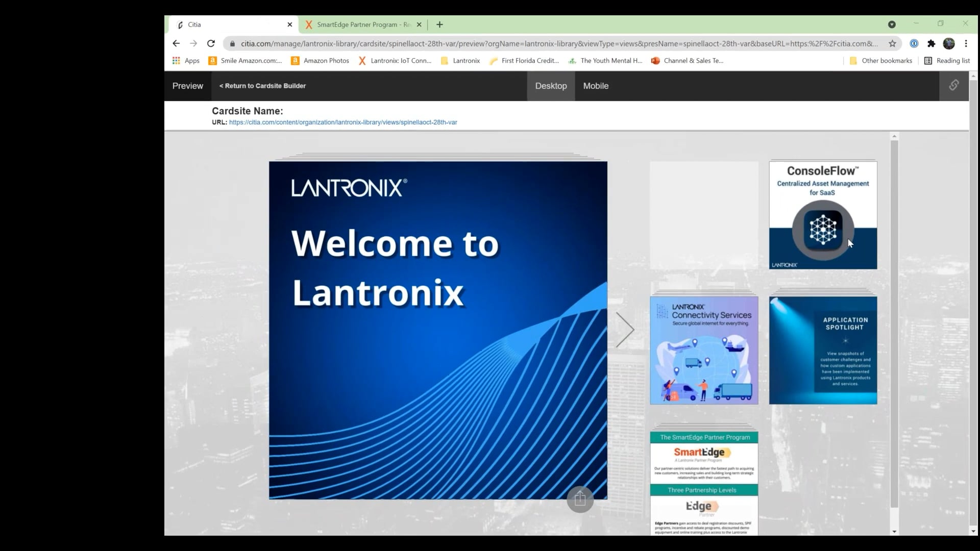Open the Connectivity Services card thumbnail
This screenshot has width=980, height=551.
704,350
